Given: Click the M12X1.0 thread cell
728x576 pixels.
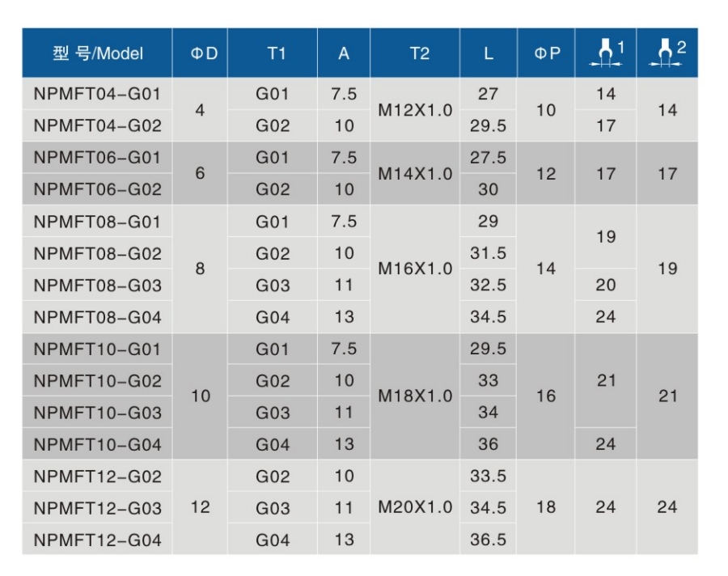Looking at the screenshot, I should (415, 109).
